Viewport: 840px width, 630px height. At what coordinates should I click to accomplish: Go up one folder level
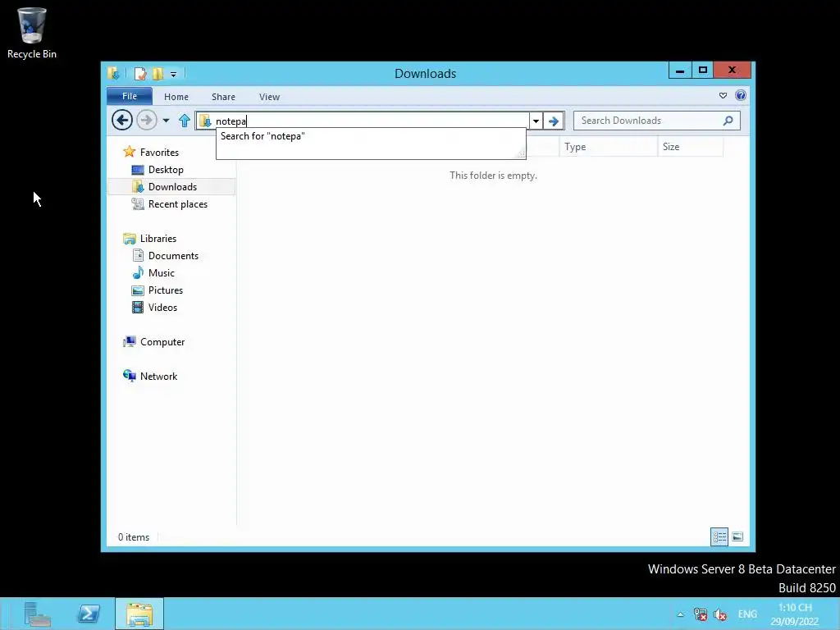pyautogui.click(x=185, y=120)
